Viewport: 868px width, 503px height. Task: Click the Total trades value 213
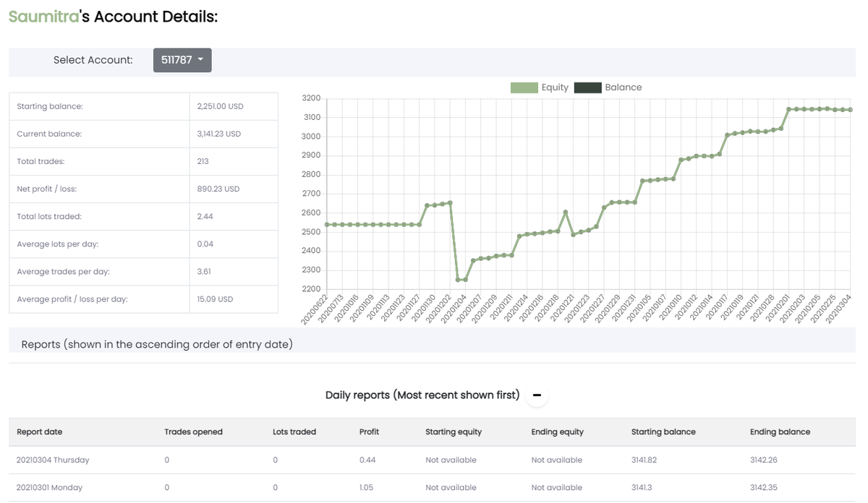pyautogui.click(x=203, y=161)
